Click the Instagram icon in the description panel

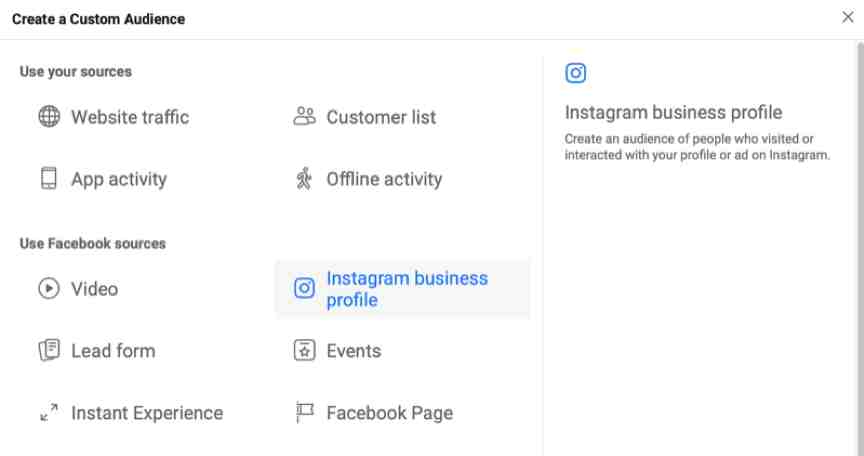click(x=576, y=73)
